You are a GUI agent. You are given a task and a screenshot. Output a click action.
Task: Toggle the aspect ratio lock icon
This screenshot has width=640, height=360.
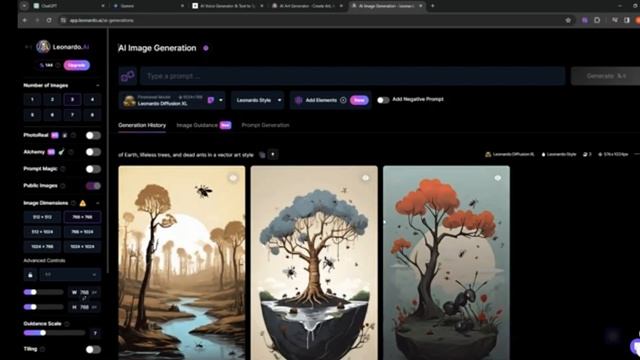point(30,275)
